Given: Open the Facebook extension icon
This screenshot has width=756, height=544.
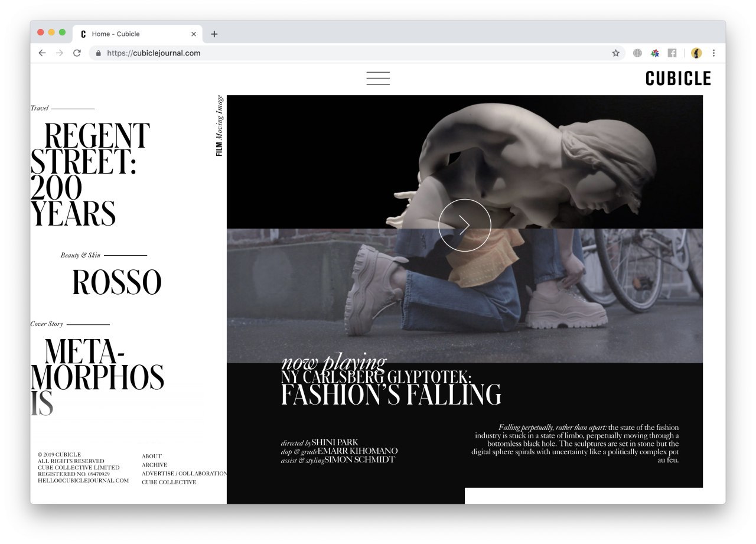Looking at the screenshot, I should point(672,53).
